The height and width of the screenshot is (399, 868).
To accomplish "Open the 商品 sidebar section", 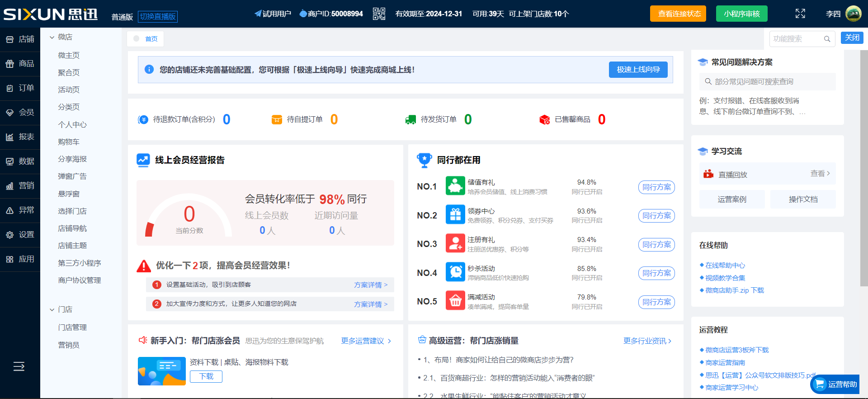I will coord(20,64).
